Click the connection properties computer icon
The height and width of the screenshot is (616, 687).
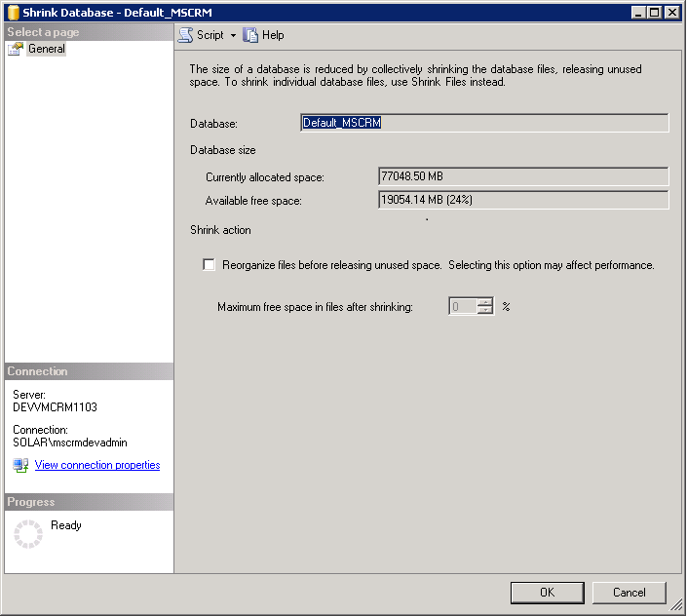(x=20, y=465)
